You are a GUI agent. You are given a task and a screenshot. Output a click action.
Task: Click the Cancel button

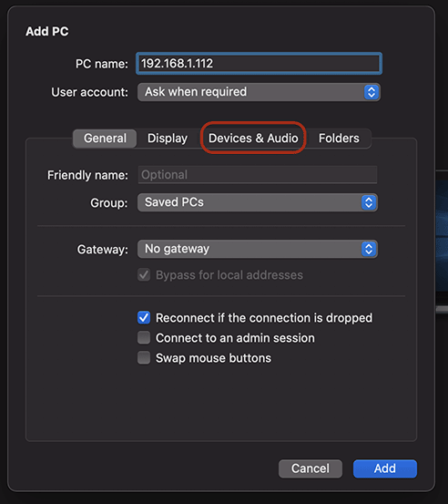tap(311, 468)
